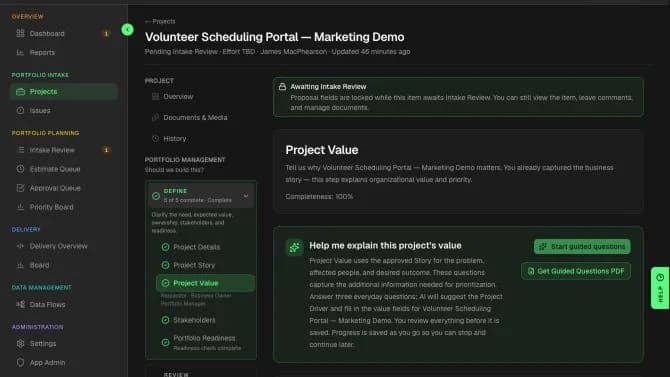The width and height of the screenshot is (670, 377).
Task: Click the Data Flows icon
Action: coord(20,304)
